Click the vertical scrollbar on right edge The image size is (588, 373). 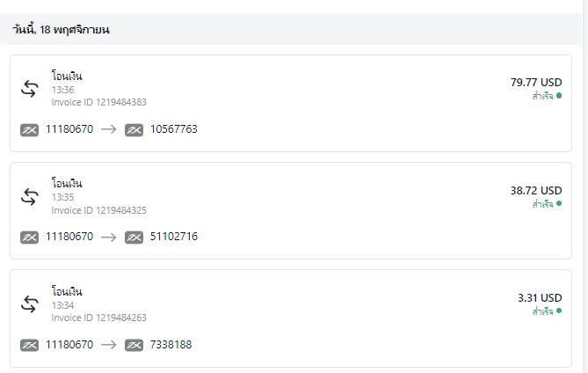click(585, 186)
